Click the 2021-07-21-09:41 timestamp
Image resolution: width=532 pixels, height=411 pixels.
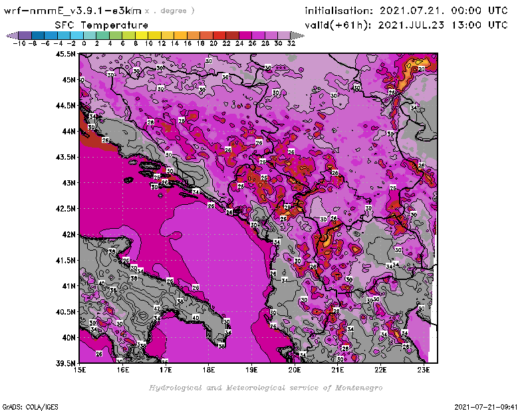(x=486, y=407)
